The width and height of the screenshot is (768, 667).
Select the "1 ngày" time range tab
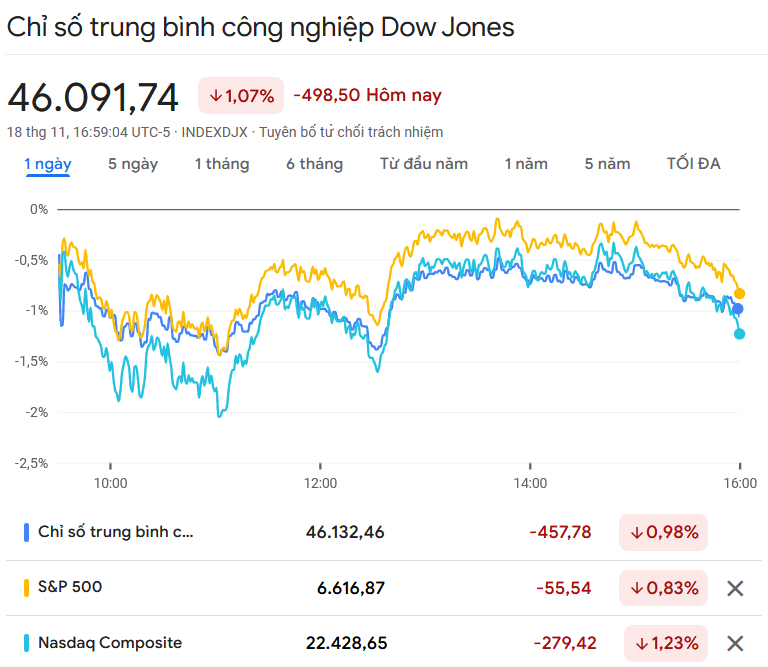click(x=48, y=164)
